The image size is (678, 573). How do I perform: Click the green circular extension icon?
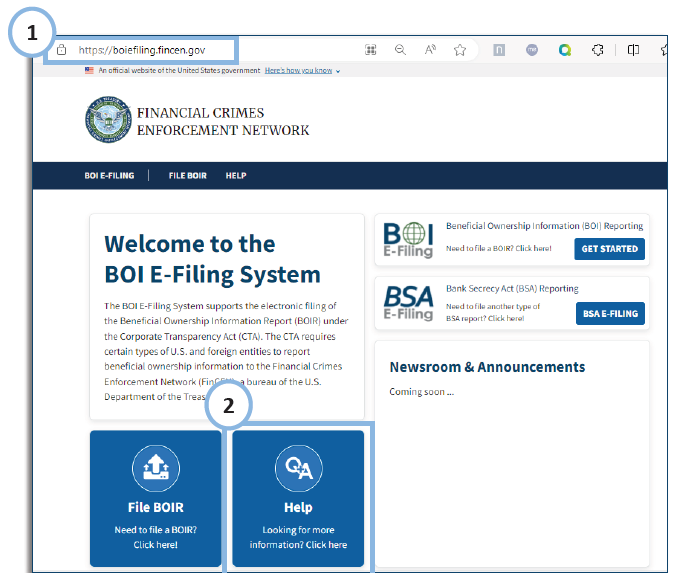point(565,50)
